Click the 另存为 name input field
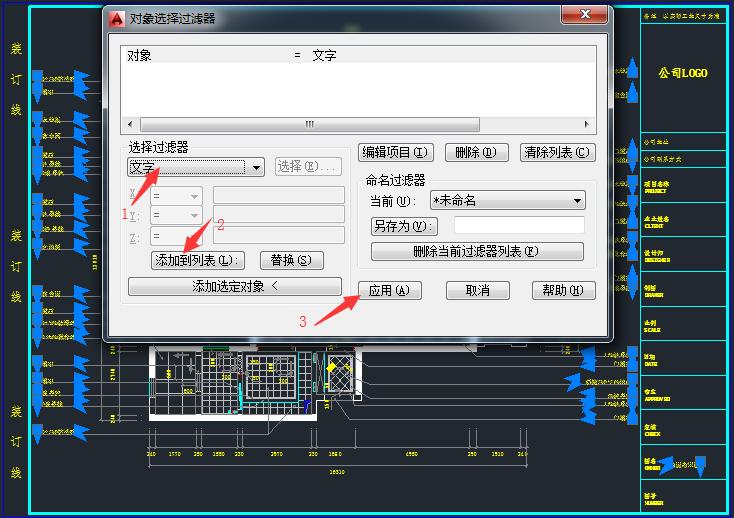The width and height of the screenshot is (734, 518). point(519,225)
